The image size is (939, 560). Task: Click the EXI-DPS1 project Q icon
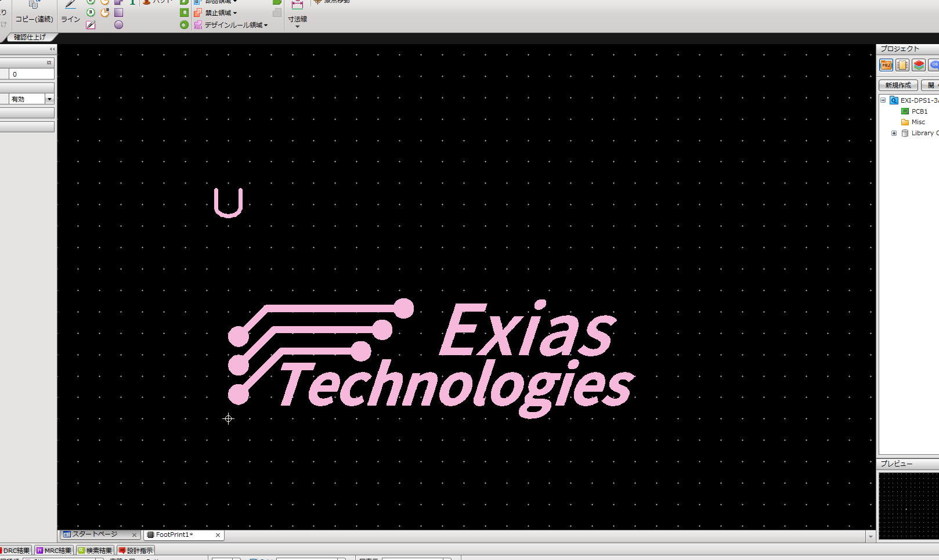click(x=894, y=100)
